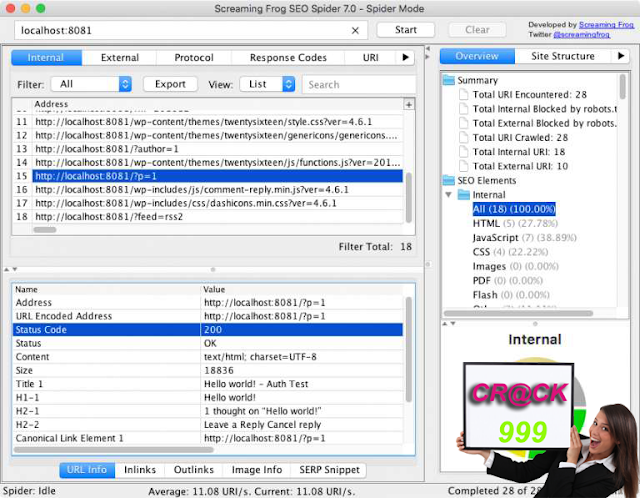Open the View dropdown set to List
This screenshot has width=640, height=498.
point(267,84)
